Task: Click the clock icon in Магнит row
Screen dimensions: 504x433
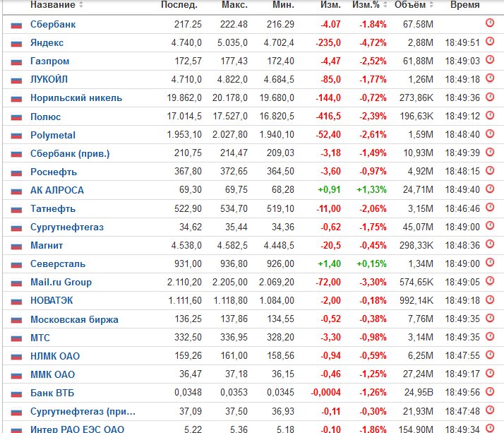Action: point(490,244)
